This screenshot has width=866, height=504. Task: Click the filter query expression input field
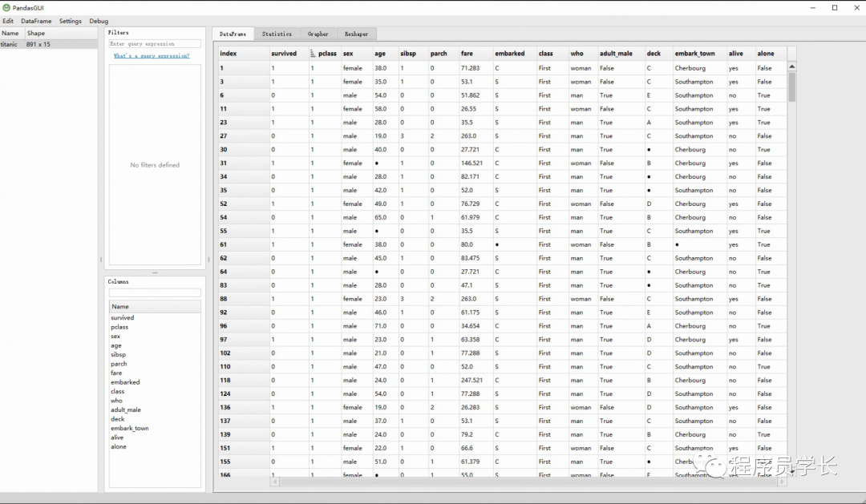(155, 43)
